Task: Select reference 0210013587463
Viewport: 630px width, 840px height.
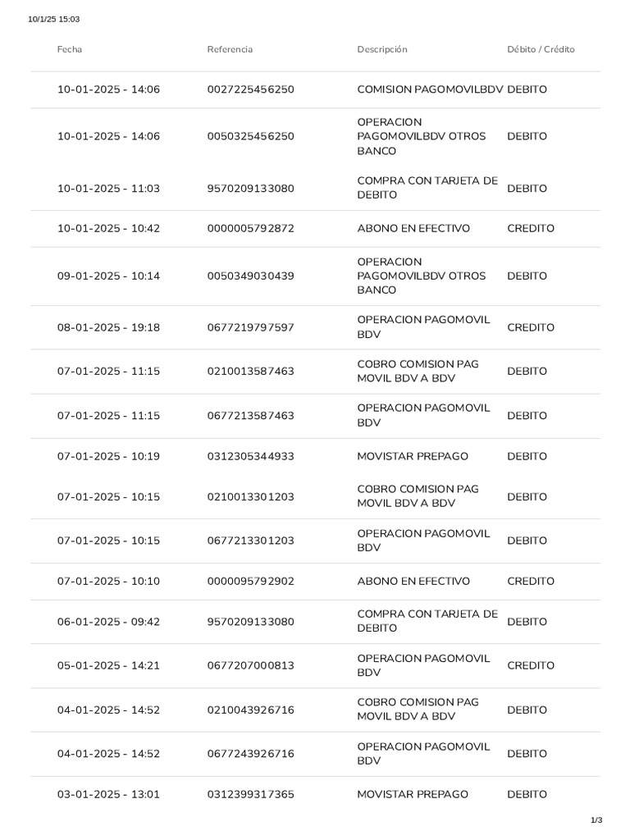Action: click(250, 372)
